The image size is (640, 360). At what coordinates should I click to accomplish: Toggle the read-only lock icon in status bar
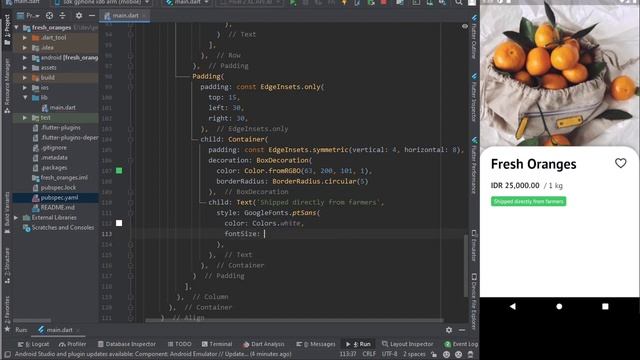click(x=434, y=354)
